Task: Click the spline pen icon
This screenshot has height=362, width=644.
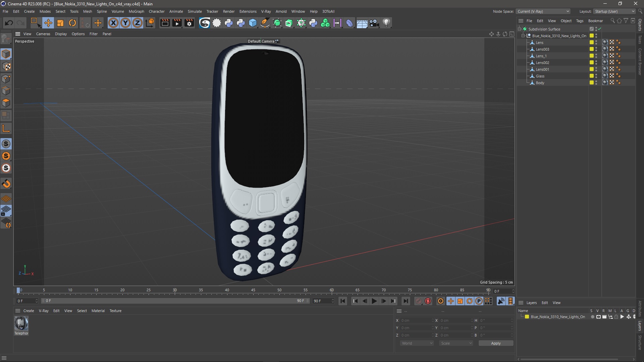Action: (x=265, y=23)
